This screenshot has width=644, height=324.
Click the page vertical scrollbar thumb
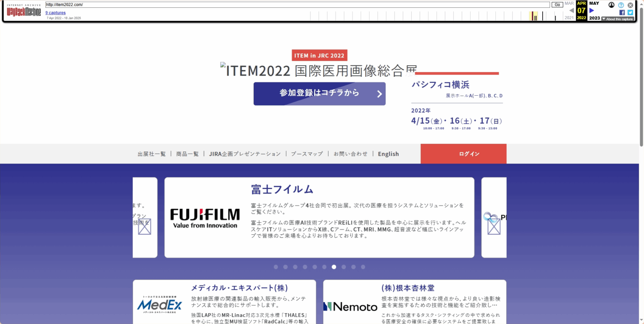click(x=641, y=76)
